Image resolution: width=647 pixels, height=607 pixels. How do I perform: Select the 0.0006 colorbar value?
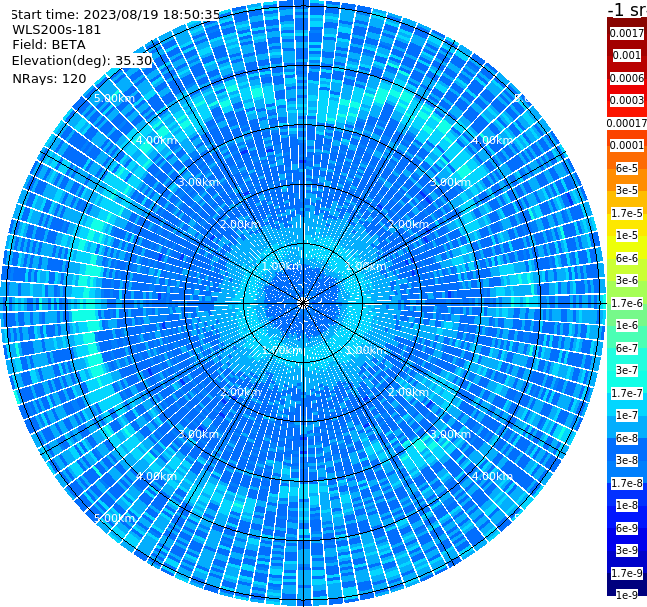627,78
